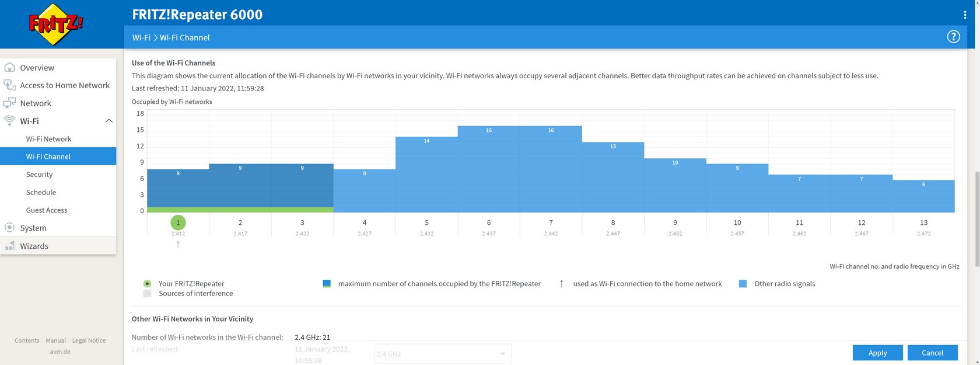This screenshot has height=365, width=980.
Task: Click the Apply button
Action: click(877, 353)
